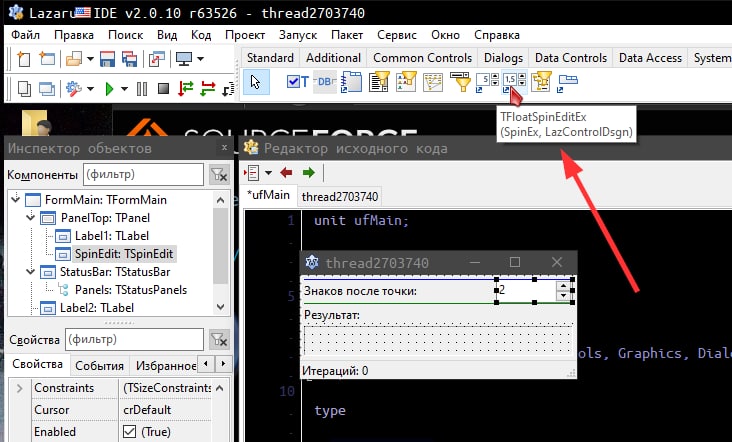Select Label1: TLabel in component tree
Image resolution: width=732 pixels, height=442 pixels.
(x=112, y=236)
